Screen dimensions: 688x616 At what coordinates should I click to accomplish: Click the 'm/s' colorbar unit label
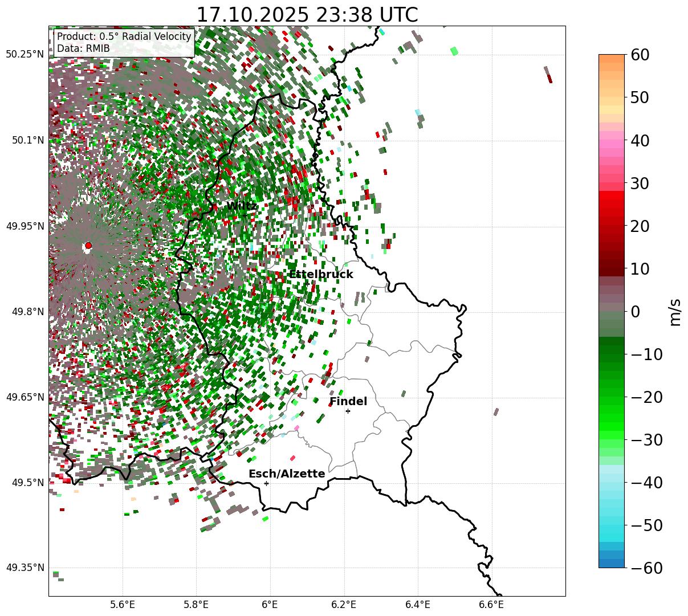tap(675, 312)
